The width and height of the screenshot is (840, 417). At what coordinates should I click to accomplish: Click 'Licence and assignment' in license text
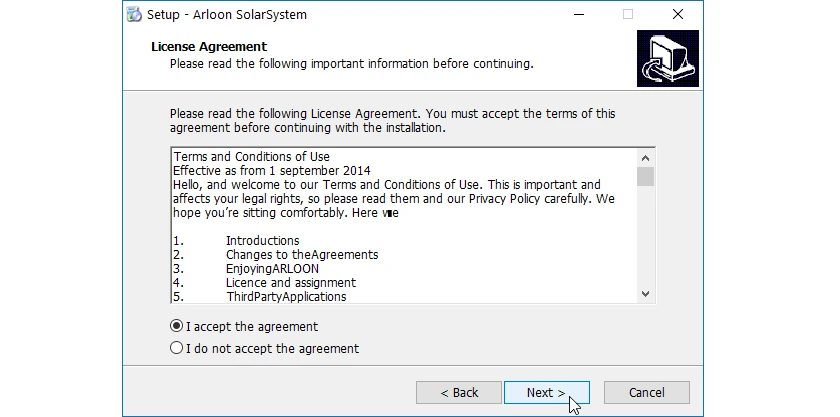pyautogui.click(x=291, y=282)
